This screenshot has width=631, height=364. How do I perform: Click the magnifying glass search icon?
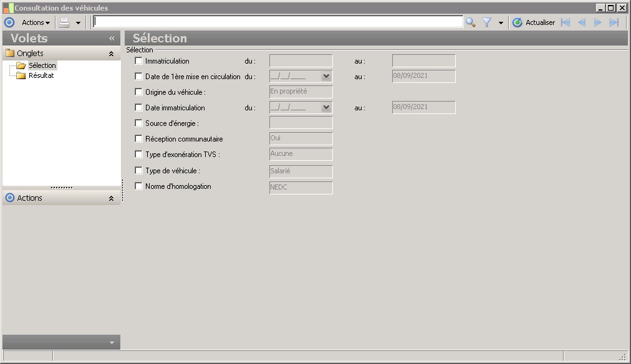pyautogui.click(x=470, y=22)
